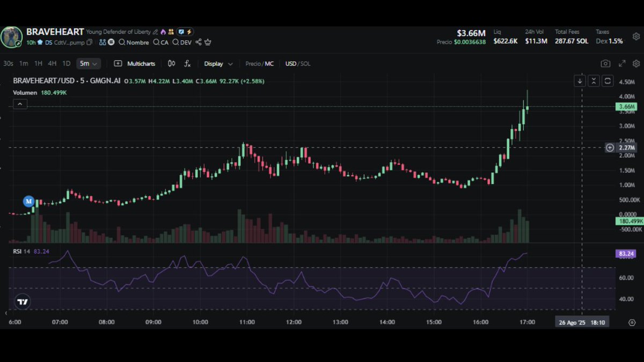This screenshot has height=362, width=644.
Task: Click the '287.67 SOL' total fees value
Action: click(x=572, y=41)
